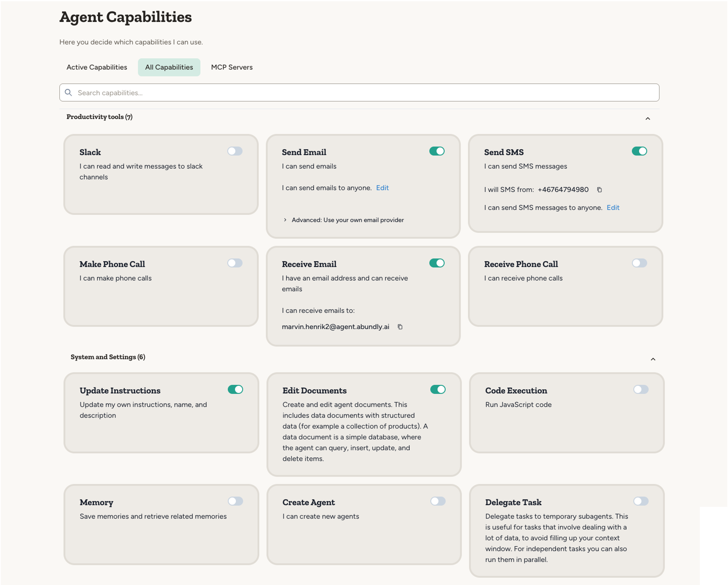Viewport: 728px width, 585px height.
Task: Click the search magnifier icon
Action: tap(69, 92)
